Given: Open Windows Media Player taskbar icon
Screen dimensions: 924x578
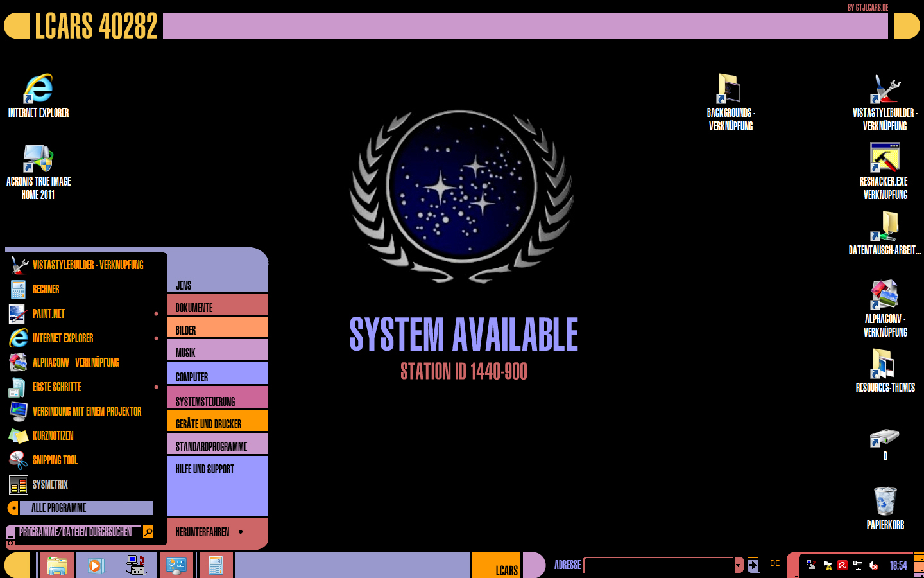Looking at the screenshot, I should click(96, 566).
